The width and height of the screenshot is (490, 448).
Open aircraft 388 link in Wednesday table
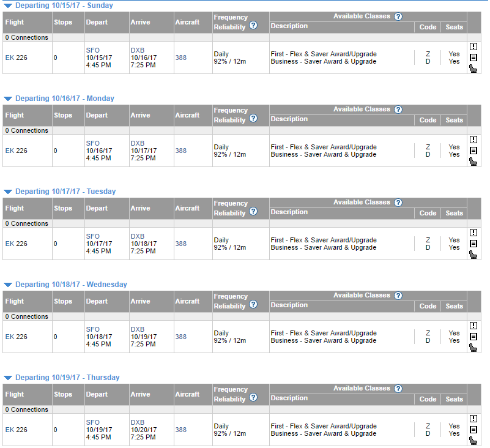180,337
